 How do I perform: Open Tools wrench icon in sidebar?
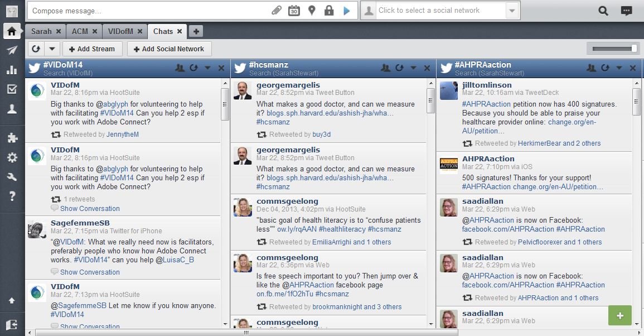[12, 177]
